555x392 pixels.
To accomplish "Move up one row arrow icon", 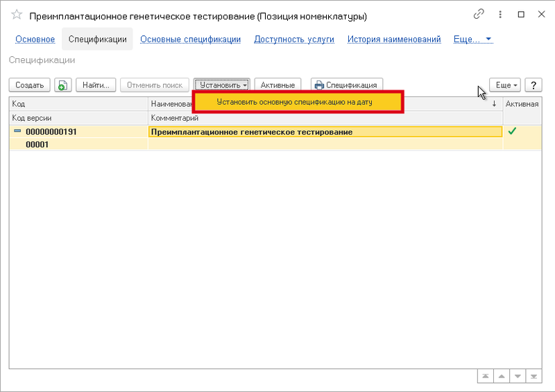I will (502, 375).
